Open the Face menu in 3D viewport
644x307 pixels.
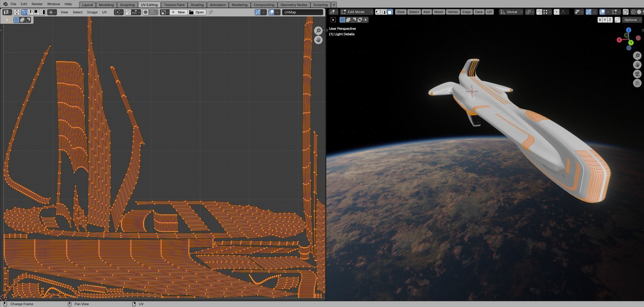tap(479, 12)
